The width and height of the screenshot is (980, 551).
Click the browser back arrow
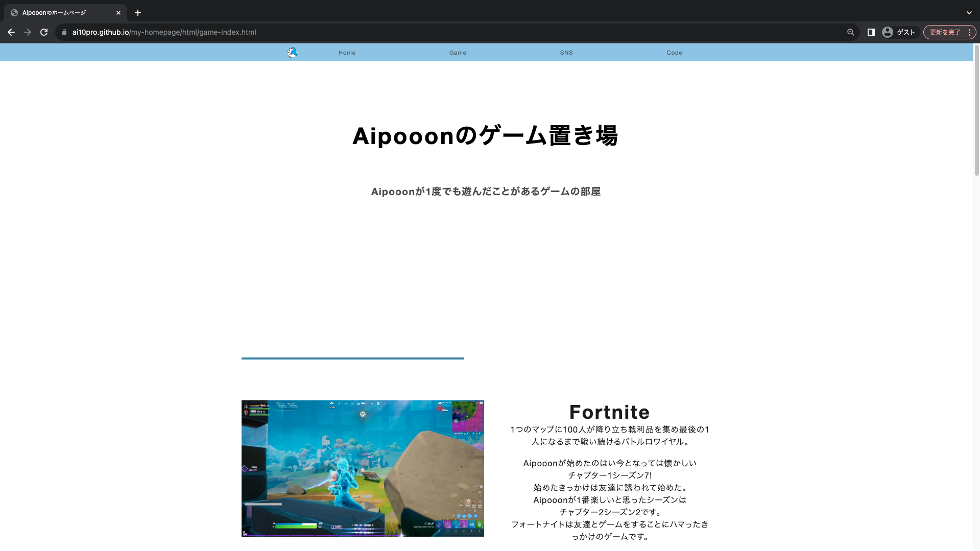coord(11,32)
